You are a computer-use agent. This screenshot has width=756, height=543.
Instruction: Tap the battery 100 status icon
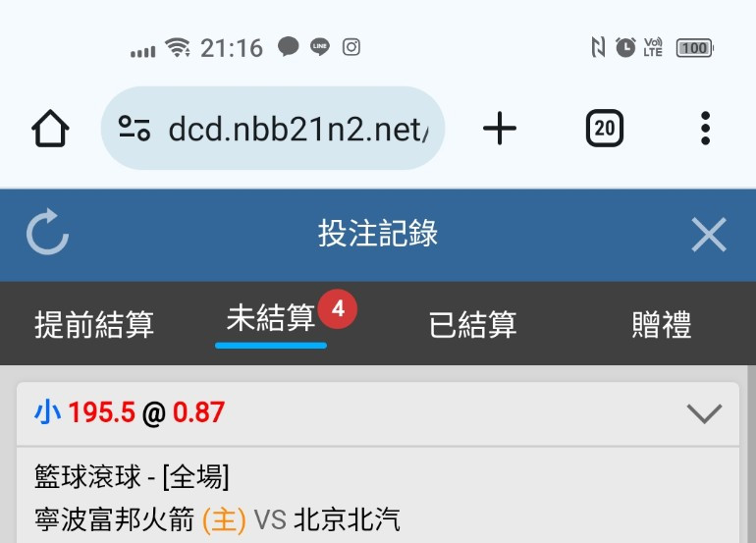pyautogui.click(x=695, y=48)
